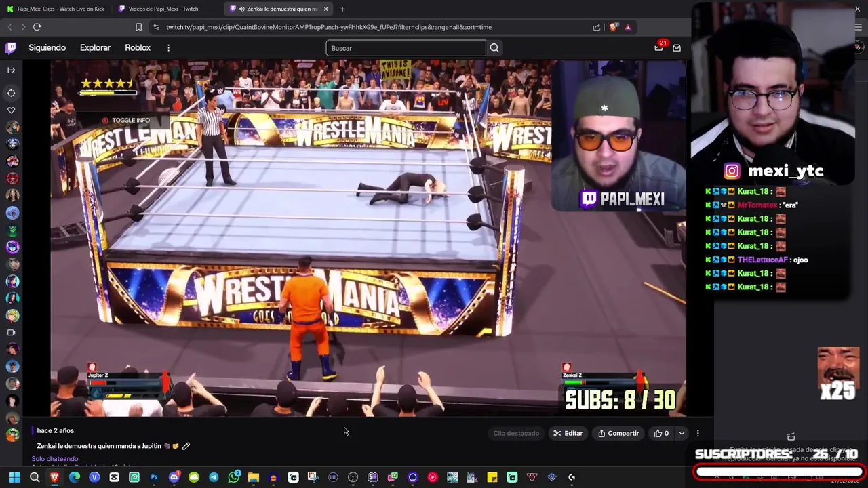Open the Twitch home logo
Screen dimensions: 868x488
(11, 47)
